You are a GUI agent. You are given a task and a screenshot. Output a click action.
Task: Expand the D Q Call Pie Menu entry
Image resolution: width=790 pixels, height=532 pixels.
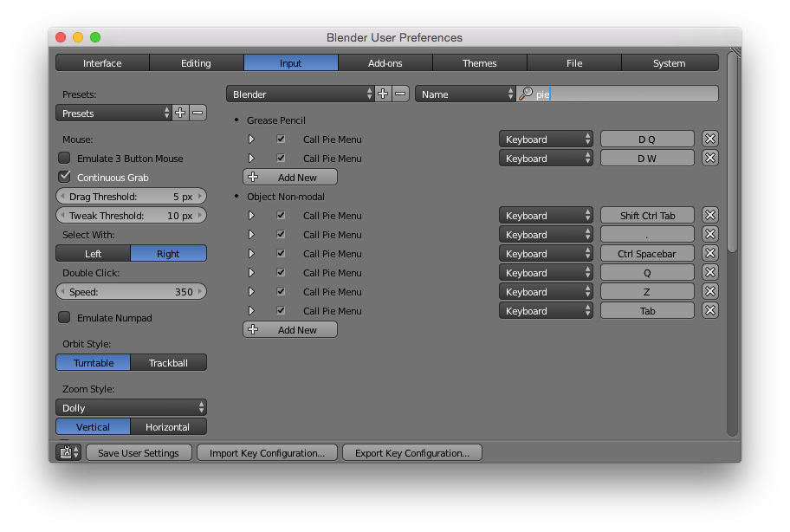(x=251, y=139)
